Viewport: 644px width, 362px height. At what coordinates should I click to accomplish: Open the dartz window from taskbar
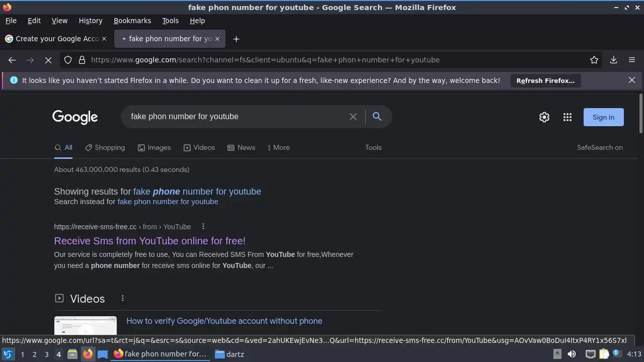(229, 354)
